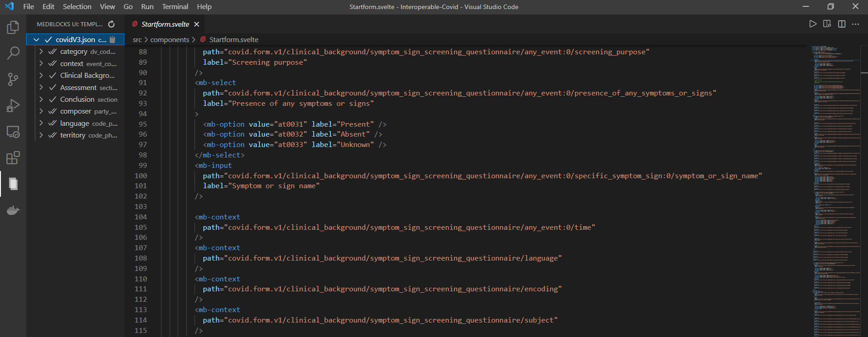Open the editor More Actions ellipsis

tap(855, 24)
